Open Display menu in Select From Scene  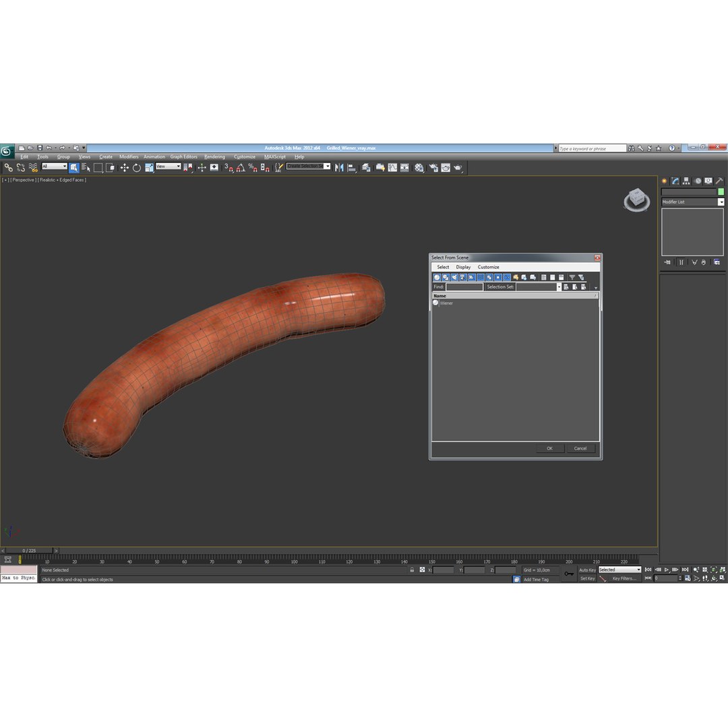(463, 267)
